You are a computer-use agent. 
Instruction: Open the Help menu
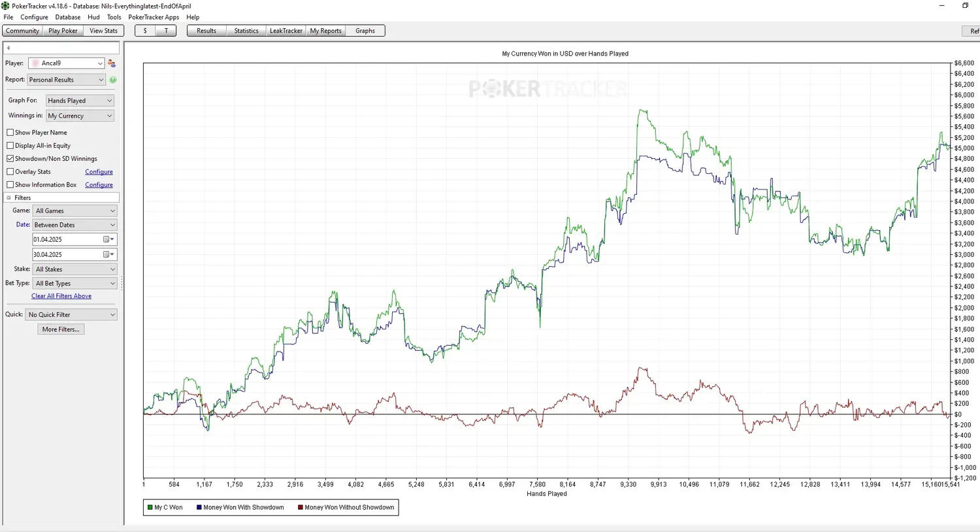click(193, 17)
